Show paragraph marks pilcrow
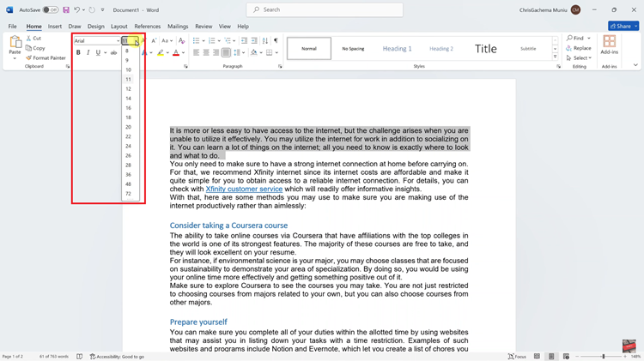Viewport: 644px width, 361px height. coord(276,40)
